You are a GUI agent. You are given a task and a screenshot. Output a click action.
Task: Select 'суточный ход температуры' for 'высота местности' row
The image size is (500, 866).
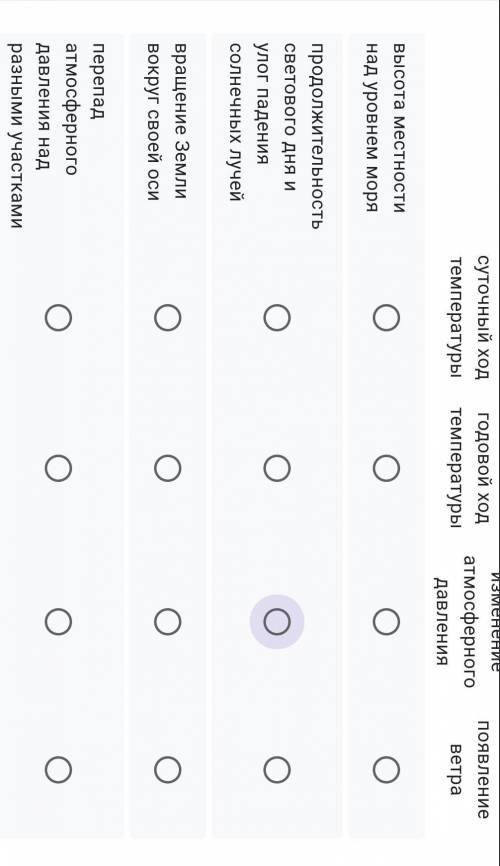(x=386, y=318)
